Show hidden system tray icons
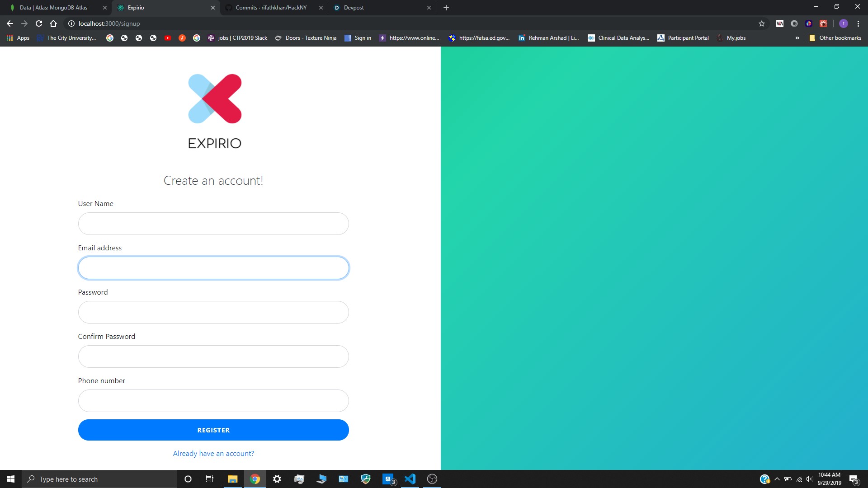 [x=777, y=479]
